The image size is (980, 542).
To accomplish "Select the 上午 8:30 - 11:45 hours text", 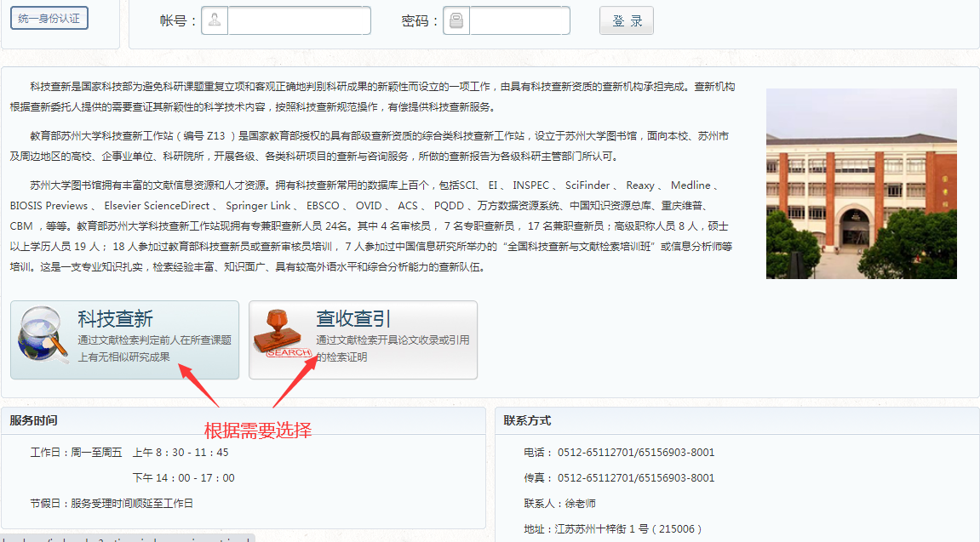I will click(x=181, y=453).
